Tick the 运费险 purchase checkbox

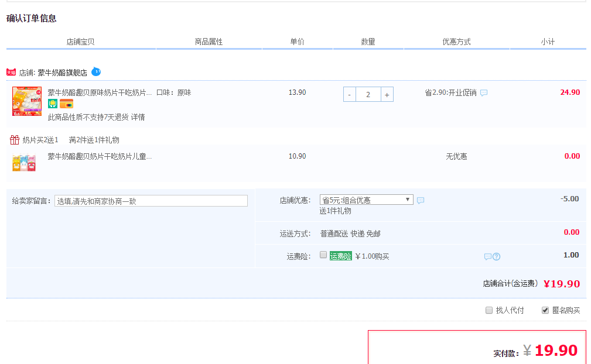(x=323, y=255)
